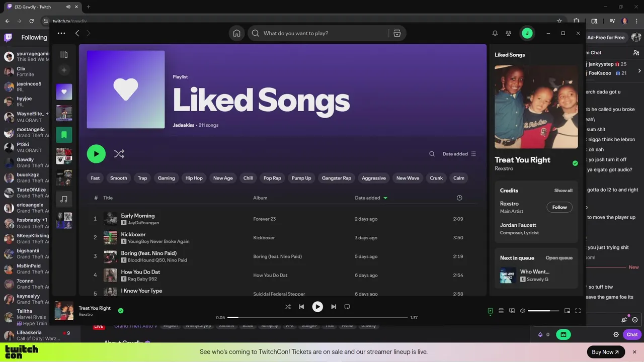Open mini player icon
The width and height of the screenshot is (644, 362).
[567, 311]
